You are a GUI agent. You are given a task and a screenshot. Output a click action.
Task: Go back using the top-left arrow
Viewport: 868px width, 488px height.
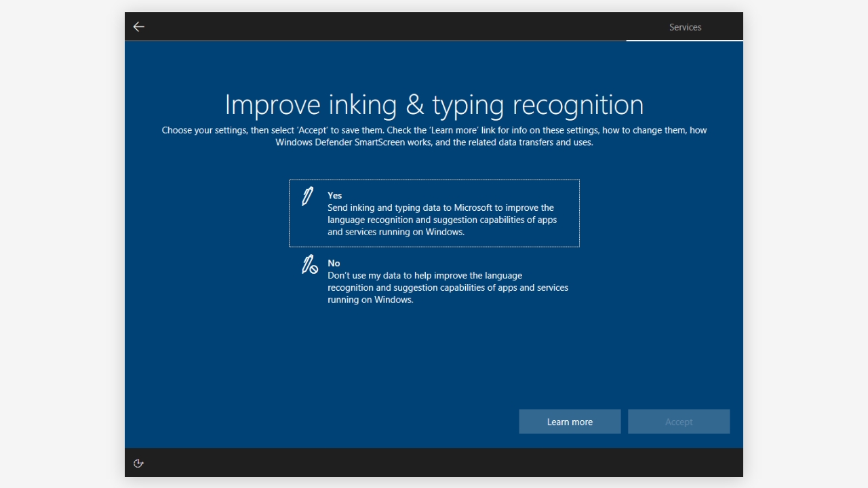tap(139, 27)
